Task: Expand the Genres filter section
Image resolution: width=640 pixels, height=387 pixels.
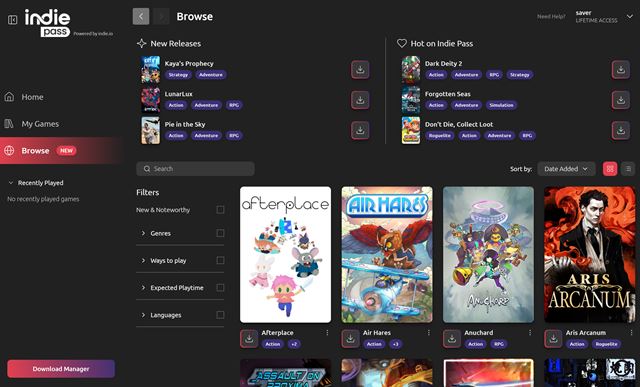Action: (143, 233)
